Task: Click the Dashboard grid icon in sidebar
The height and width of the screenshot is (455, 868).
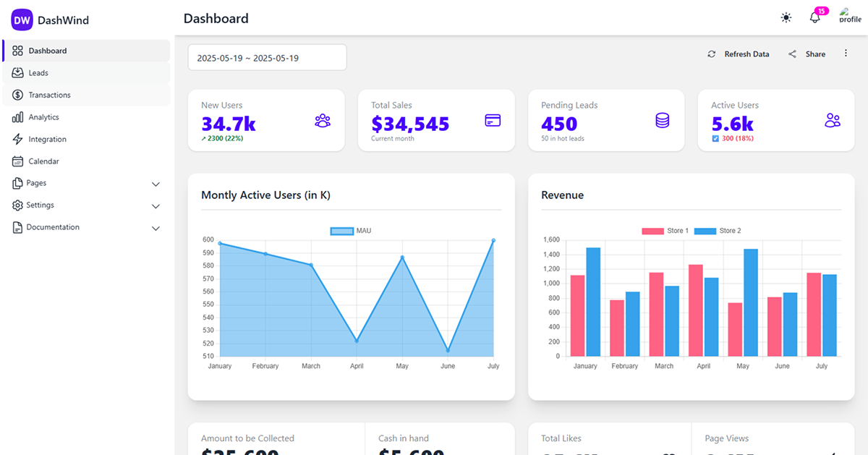Action: 18,51
